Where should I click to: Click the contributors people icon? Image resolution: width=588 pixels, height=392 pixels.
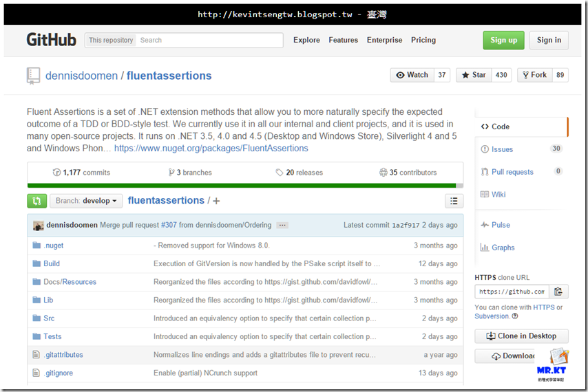coord(384,172)
